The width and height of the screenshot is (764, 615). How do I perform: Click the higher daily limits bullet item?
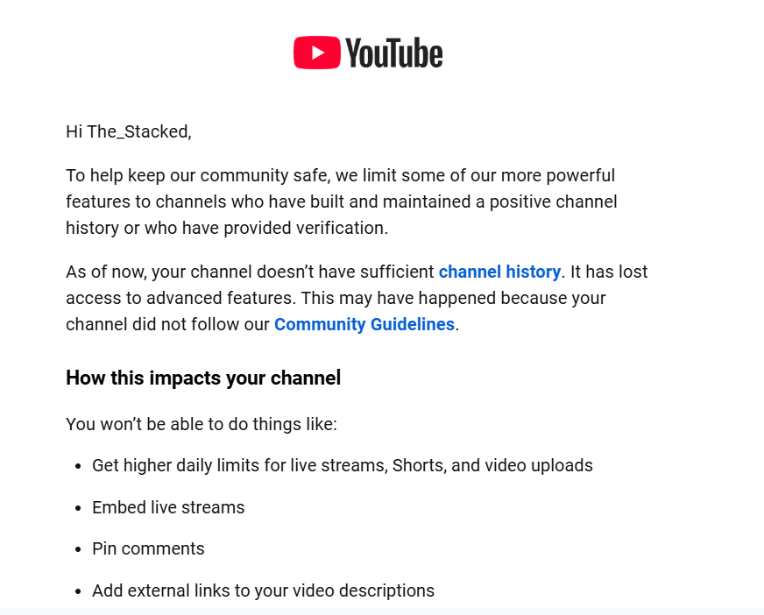(x=343, y=465)
